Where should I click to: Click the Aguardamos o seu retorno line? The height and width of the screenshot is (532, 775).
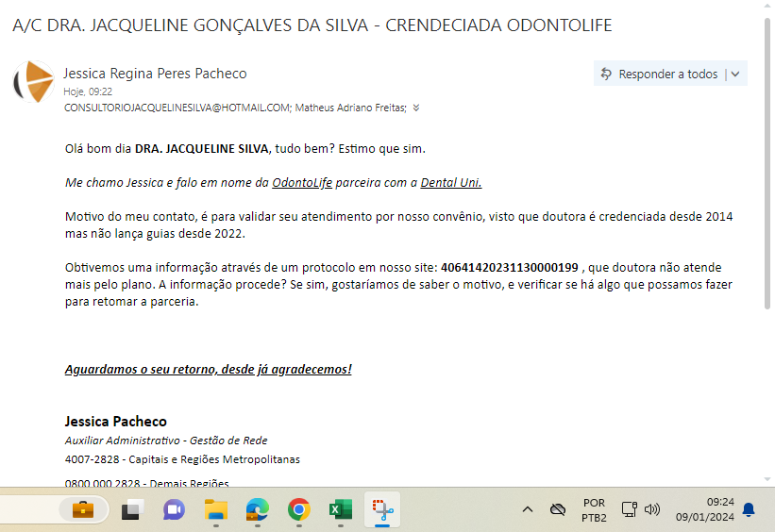[x=208, y=370]
